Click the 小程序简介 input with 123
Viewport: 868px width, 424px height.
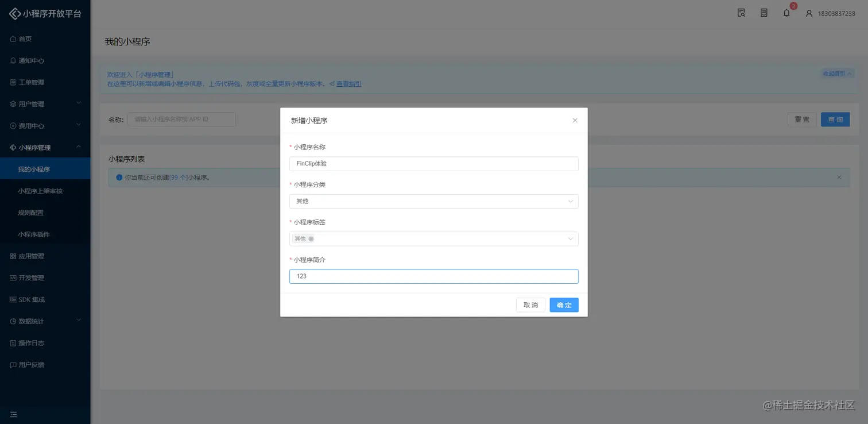[434, 276]
